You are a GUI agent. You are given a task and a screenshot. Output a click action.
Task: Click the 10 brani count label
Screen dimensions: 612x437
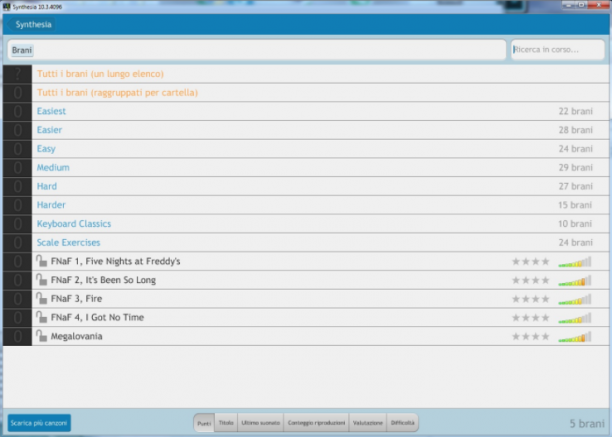575,224
